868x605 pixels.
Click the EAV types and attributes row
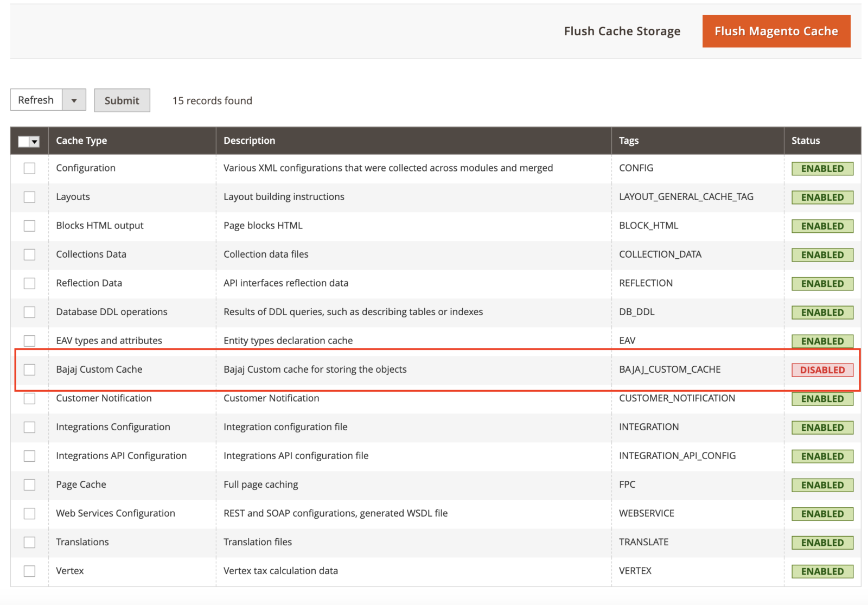coord(108,340)
